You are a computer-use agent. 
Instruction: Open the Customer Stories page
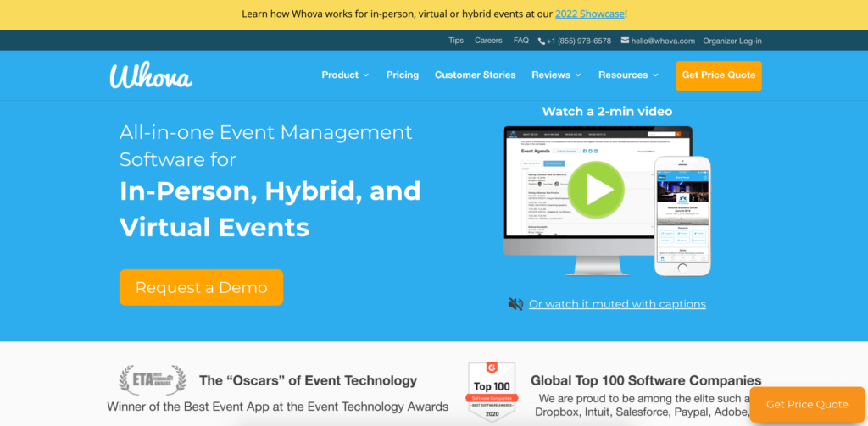tap(475, 75)
